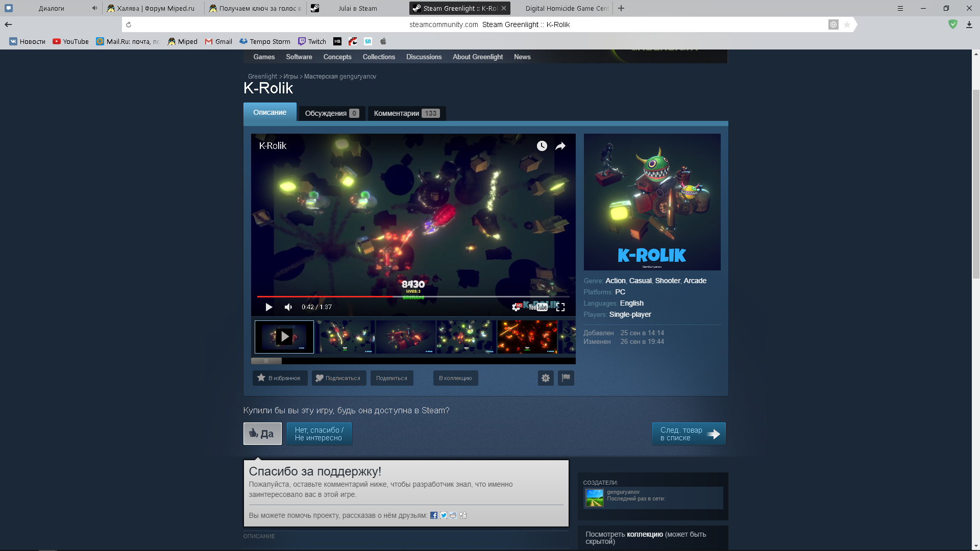Open Gmail bookmark

click(218, 41)
